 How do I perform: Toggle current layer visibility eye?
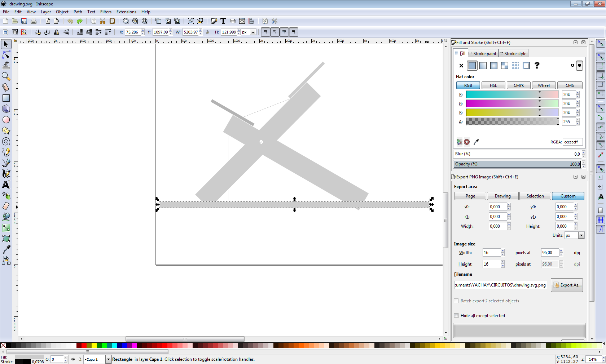pos(73,359)
